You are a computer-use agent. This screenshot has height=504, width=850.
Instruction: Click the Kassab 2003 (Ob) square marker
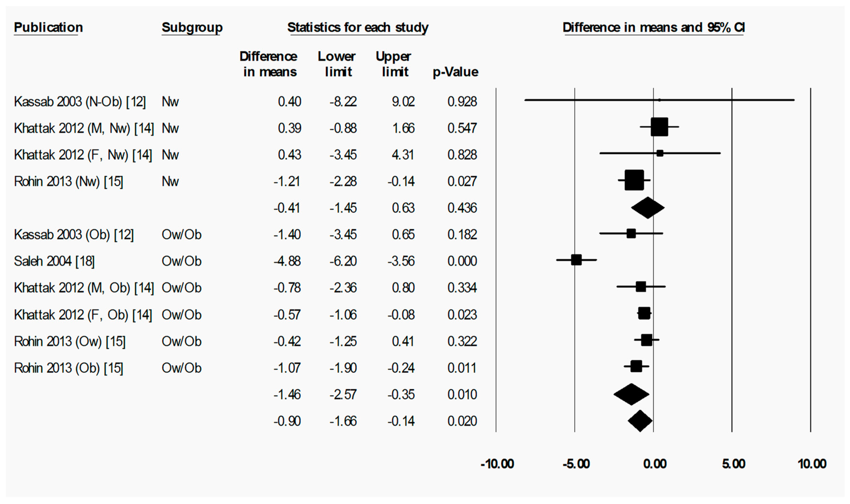(631, 233)
